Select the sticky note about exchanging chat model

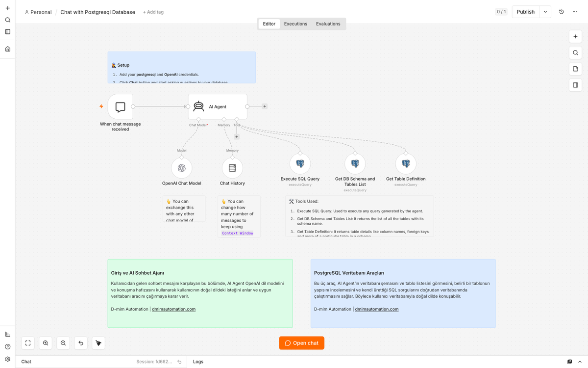(x=184, y=209)
